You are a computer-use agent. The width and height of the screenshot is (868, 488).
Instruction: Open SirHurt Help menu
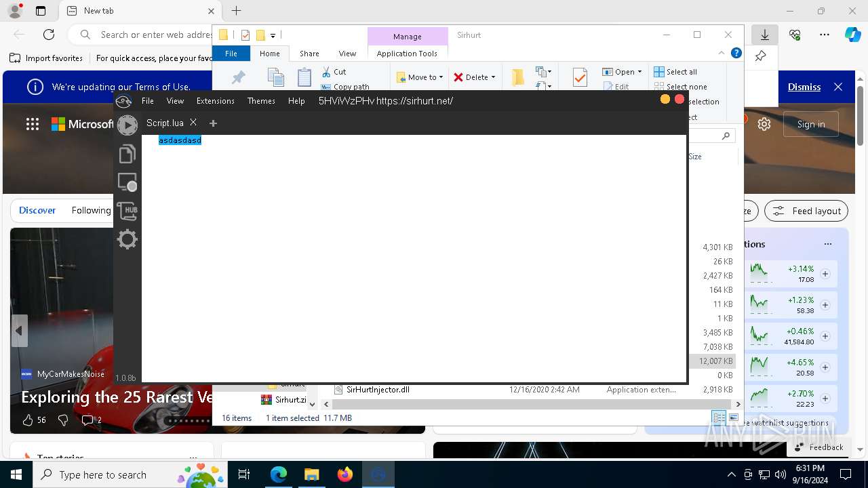(296, 101)
